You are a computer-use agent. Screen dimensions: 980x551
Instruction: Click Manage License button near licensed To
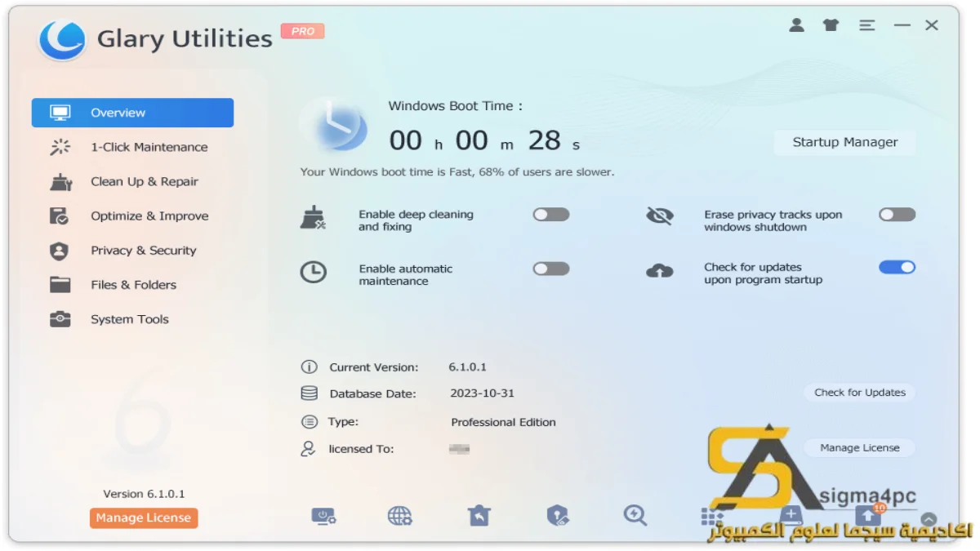[860, 448]
